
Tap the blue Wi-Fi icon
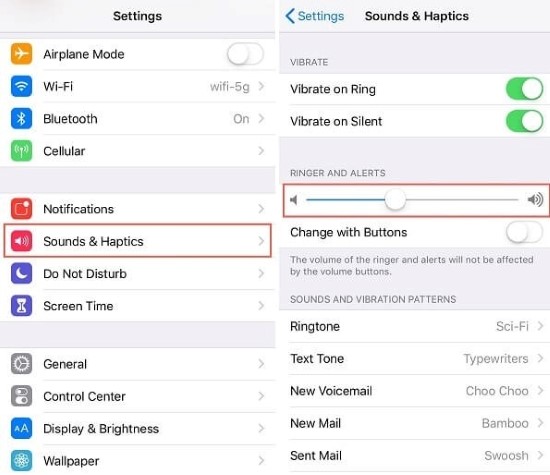coord(21,86)
